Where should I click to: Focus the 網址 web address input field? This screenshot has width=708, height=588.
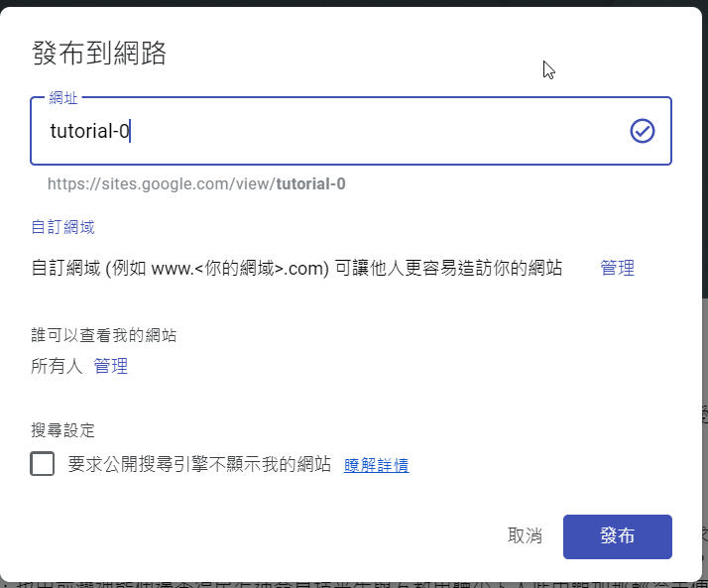click(377, 131)
